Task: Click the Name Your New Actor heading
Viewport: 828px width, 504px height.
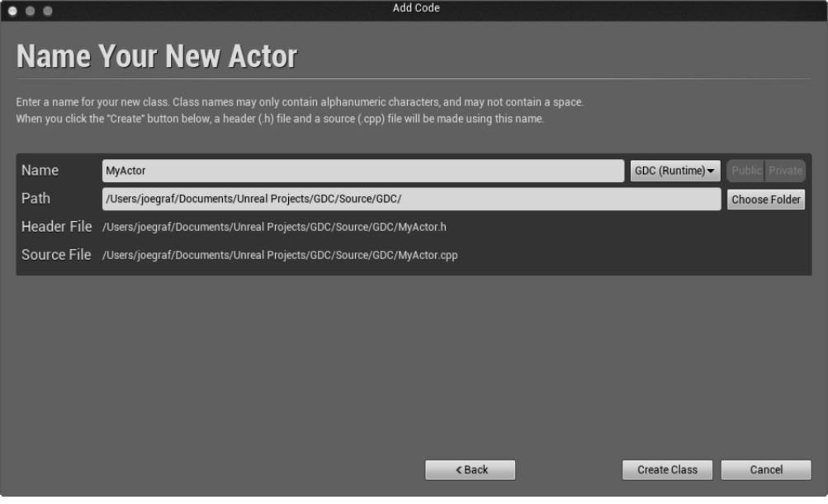Action: 157,56
